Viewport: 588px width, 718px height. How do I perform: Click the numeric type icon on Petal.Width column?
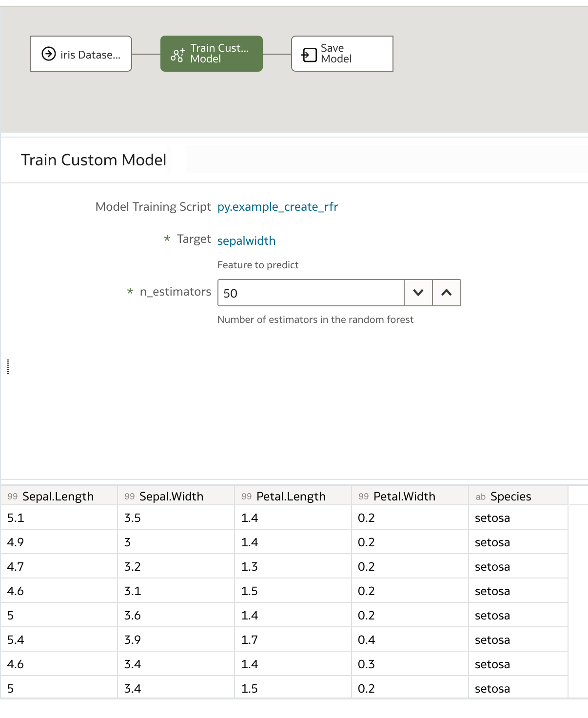tap(363, 496)
